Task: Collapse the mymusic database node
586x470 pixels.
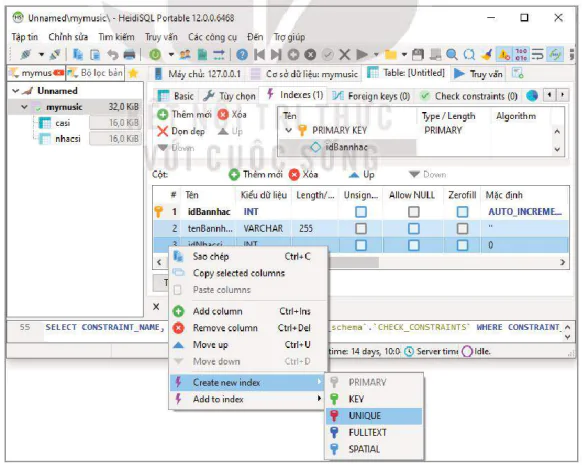Action: pos(24,107)
